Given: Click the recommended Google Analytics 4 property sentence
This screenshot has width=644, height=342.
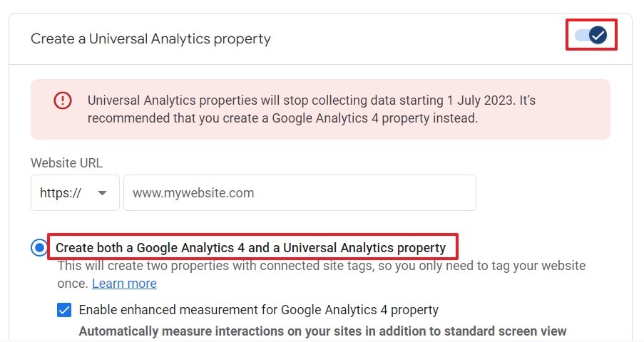Looking at the screenshot, I should coord(282,118).
